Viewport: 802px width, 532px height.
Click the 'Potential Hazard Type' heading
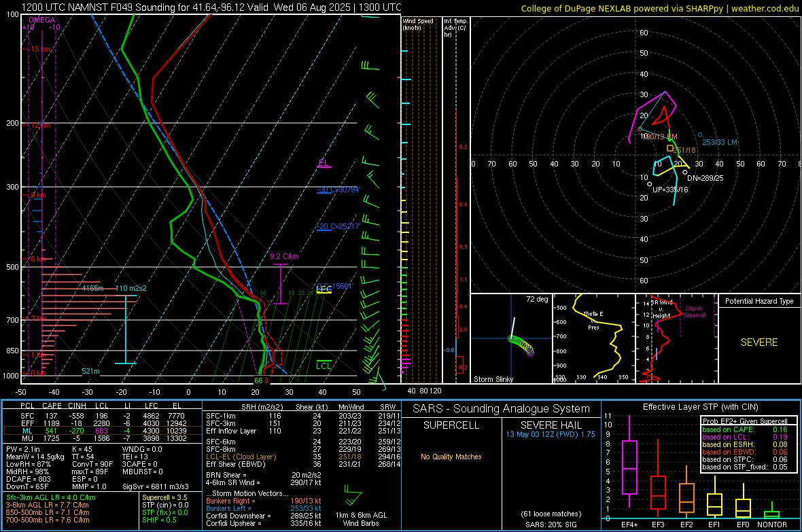pyautogui.click(x=759, y=301)
